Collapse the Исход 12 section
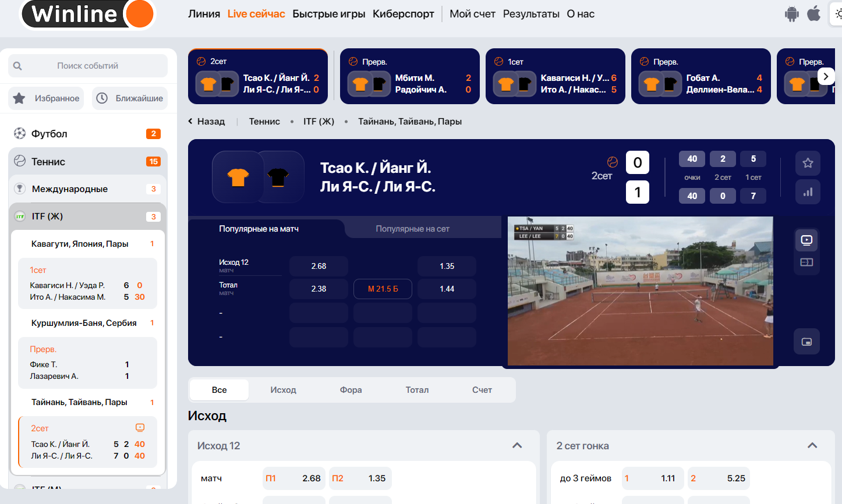Viewport: 842px width, 504px height. 516,446
